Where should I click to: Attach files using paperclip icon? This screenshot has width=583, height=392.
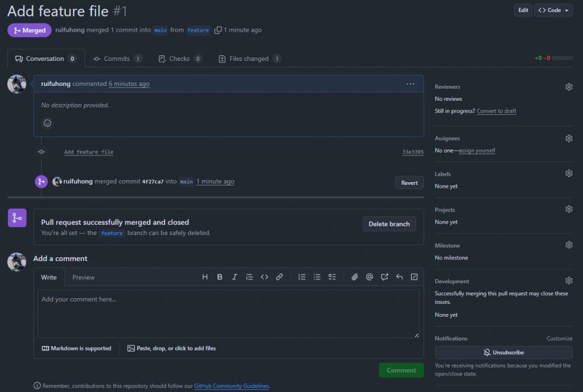pyautogui.click(x=355, y=277)
